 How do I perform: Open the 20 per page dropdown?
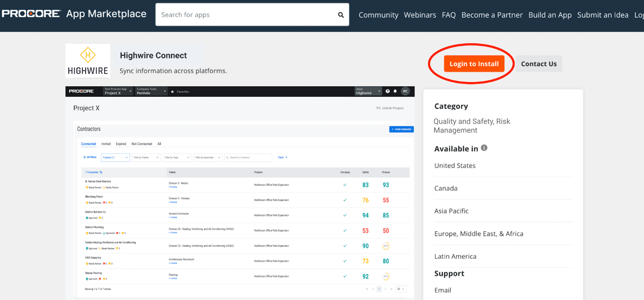pos(401,289)
